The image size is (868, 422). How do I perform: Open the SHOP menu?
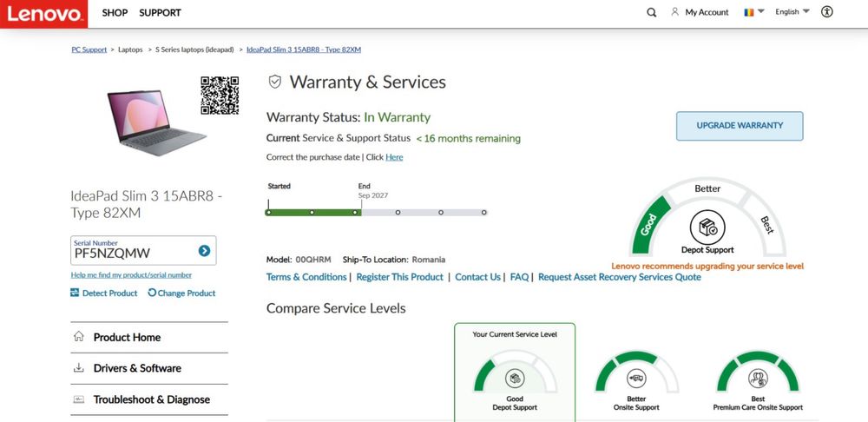[x=115, y=12]
